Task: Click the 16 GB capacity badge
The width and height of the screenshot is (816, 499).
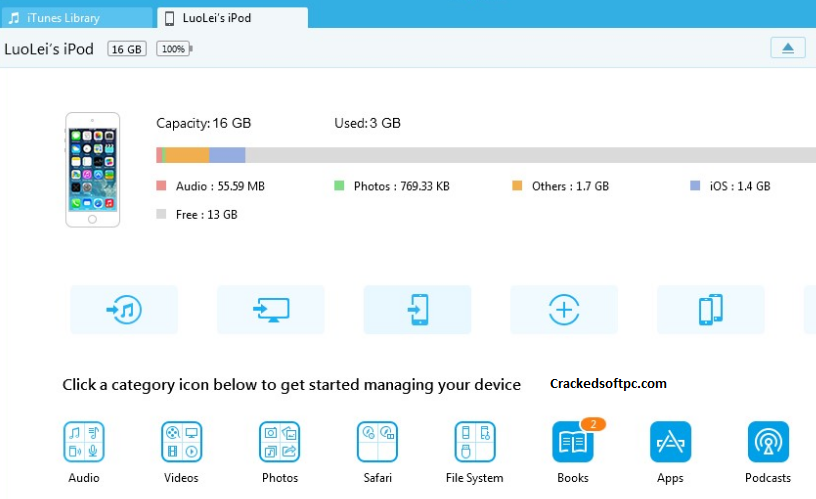Action: coord(127,49)
